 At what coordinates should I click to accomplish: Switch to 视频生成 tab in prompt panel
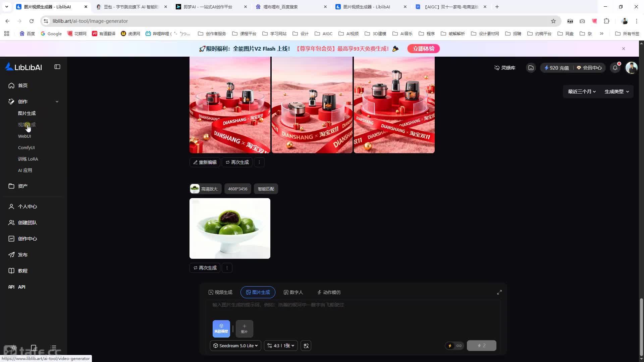(x=220, y=292)
